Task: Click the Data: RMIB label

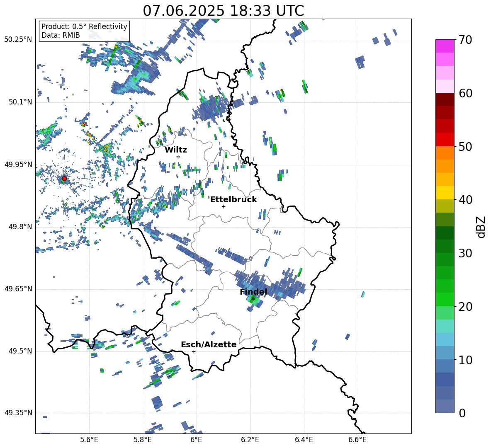Action: (61, 35)
